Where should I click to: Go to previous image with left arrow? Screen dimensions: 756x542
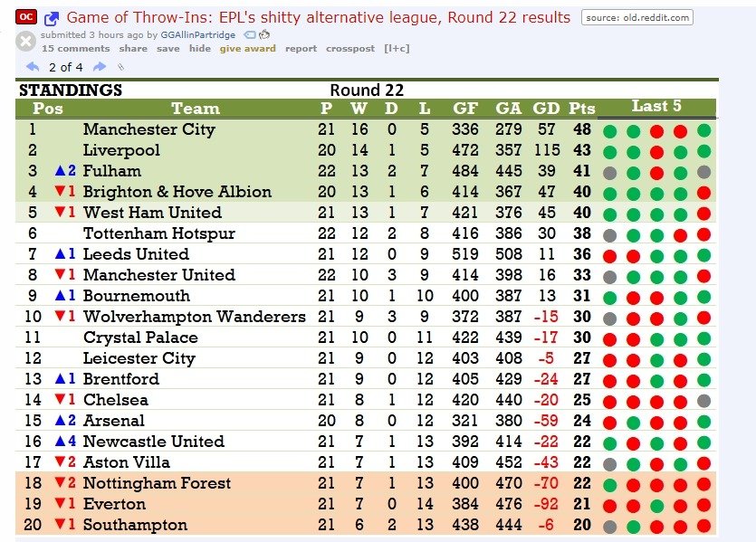pos(33,67)
